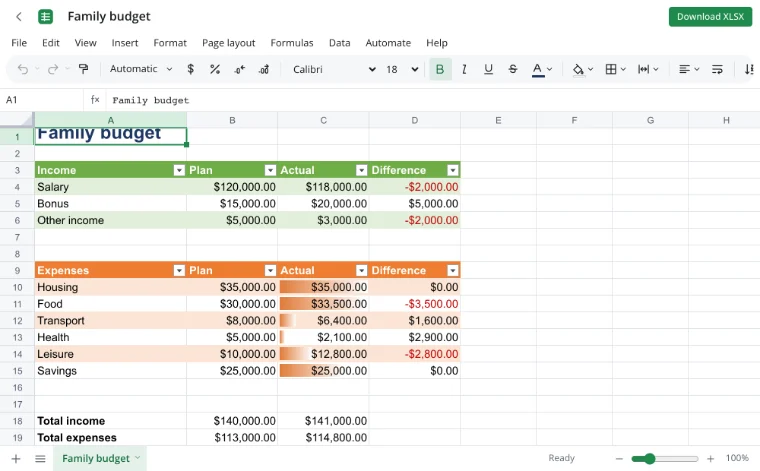Open the Expenses column filter button
Screen dimensions: 760x471
tap(179, 270)
